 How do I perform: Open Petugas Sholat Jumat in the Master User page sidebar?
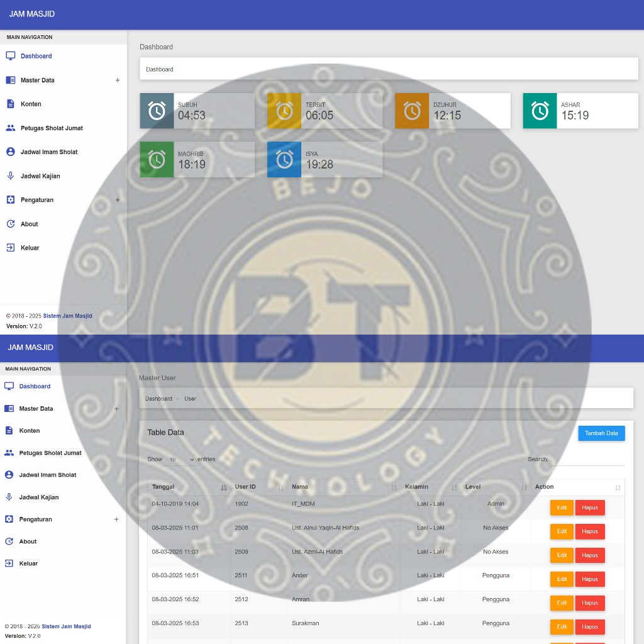pyautogui.click(x=50, y=453)
